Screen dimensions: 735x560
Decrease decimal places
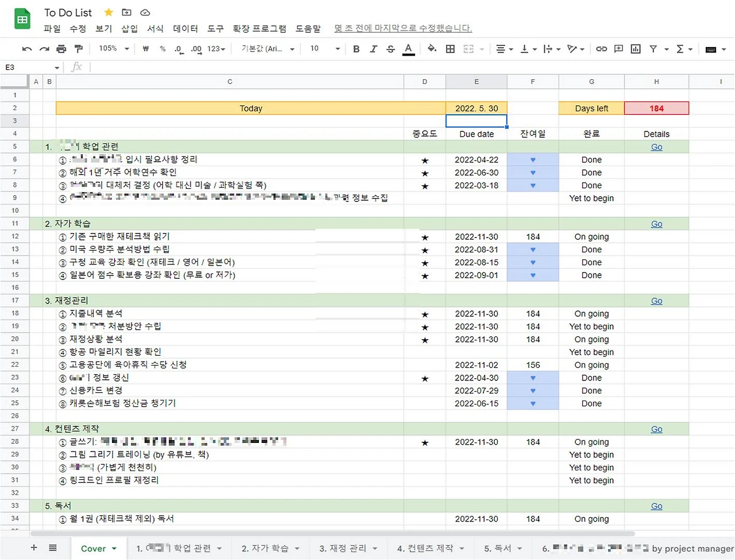[179, 49]
